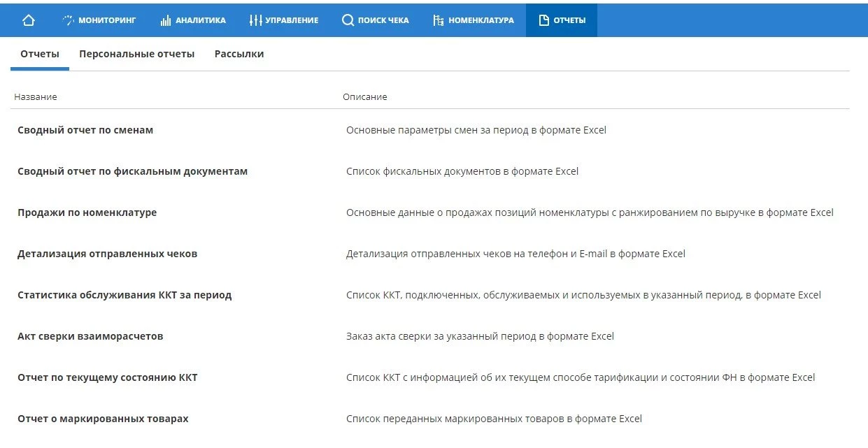Open Отчет о маркированных товарах

(103, 419)
